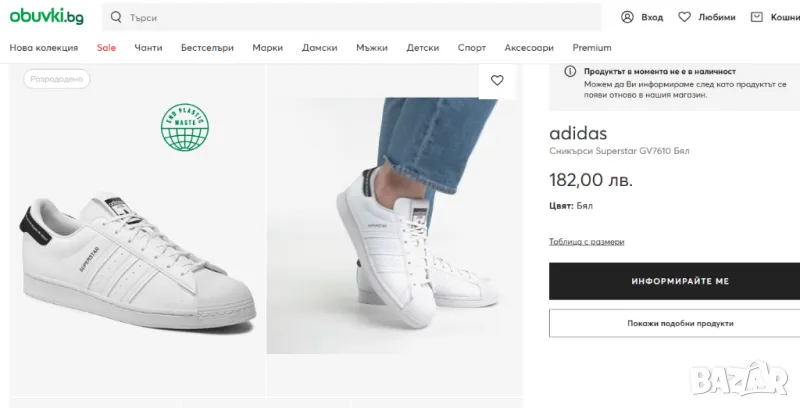This screenshot has height=408, width=800.
Task: Click the obuvki.bg logo
Action: (47, 17)
